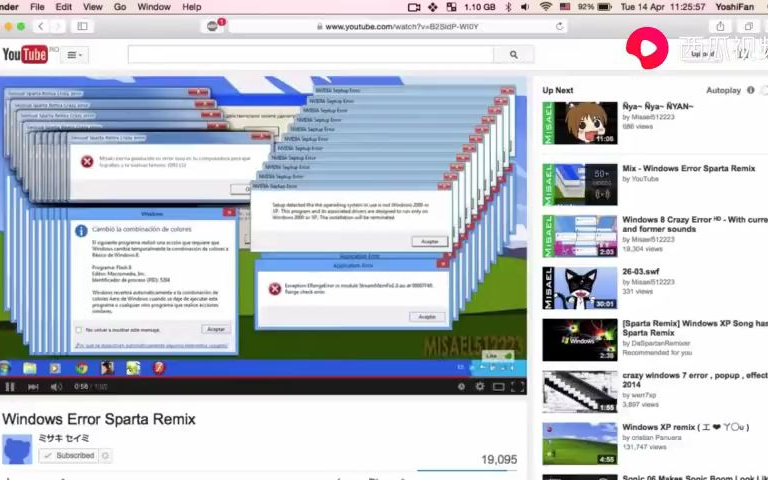
Task: Open crazy windows 7 error video
Action: pos(695,380)
